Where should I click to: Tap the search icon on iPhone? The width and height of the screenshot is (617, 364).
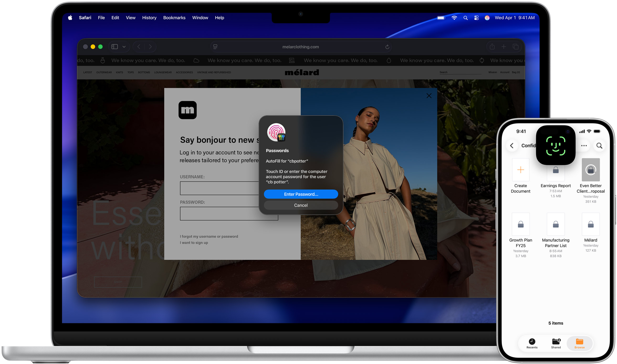click(599, 146)
